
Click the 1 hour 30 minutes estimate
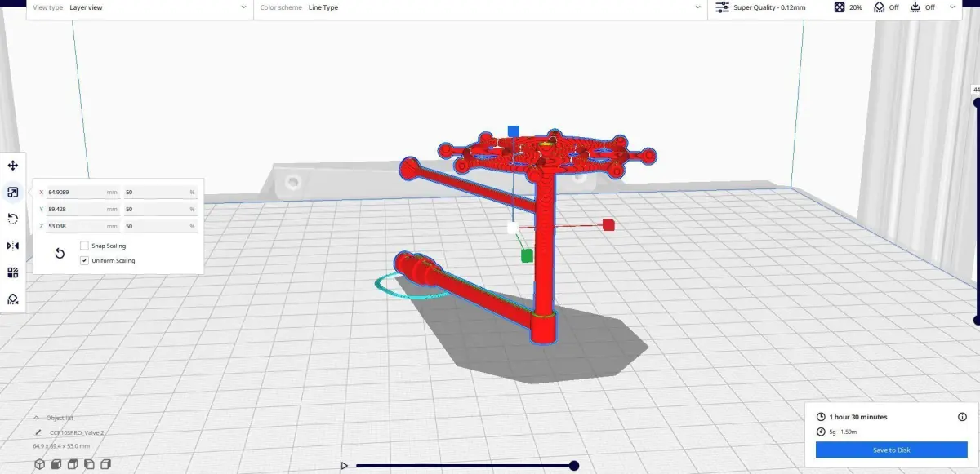click(858, 417)
